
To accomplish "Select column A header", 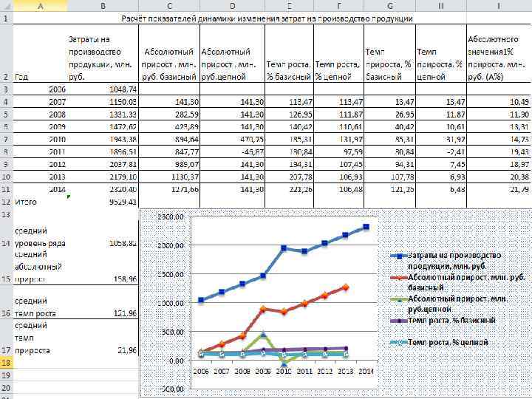I will point(40,5).
